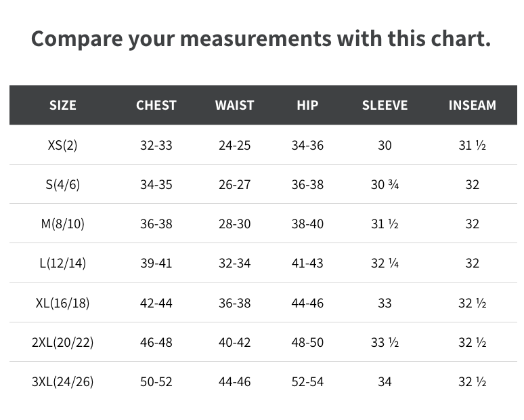Click the SIZE column header
Image resolution: width=524 pixels, height=420 pixels.
(63, 105)
